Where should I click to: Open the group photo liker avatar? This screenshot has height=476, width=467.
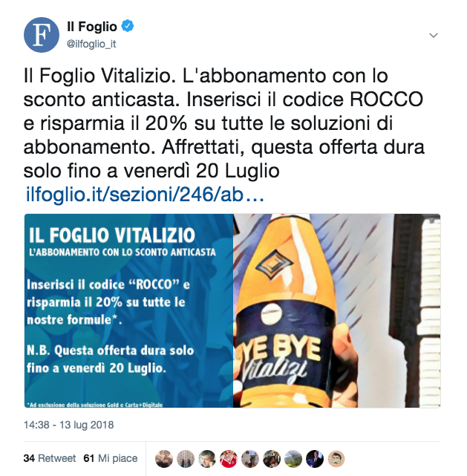pyautogui.click(x=272, y=458)
